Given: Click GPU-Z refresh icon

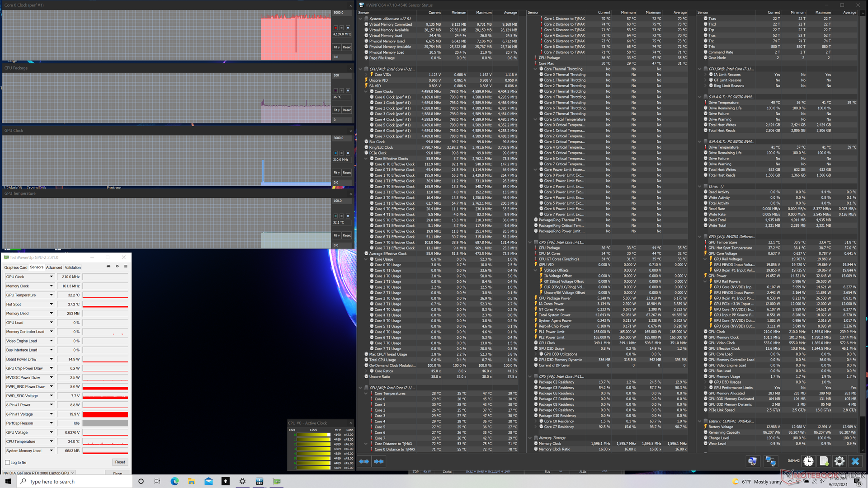Looking at the screenshot, I should click(117, 267).
